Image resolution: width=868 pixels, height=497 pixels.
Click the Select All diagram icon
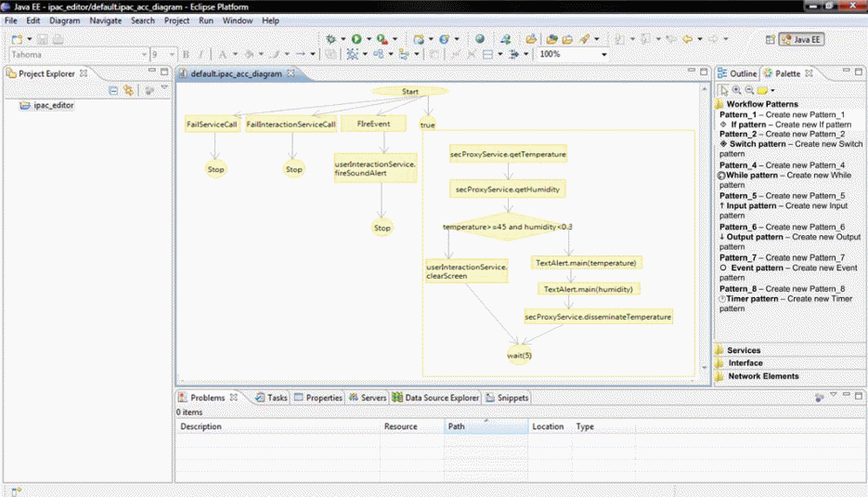click(352, 54)
